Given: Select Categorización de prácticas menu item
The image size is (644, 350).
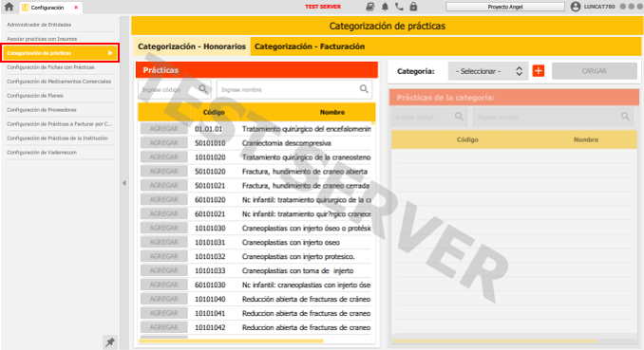Looking at the screenshot, I should point(61,53).
